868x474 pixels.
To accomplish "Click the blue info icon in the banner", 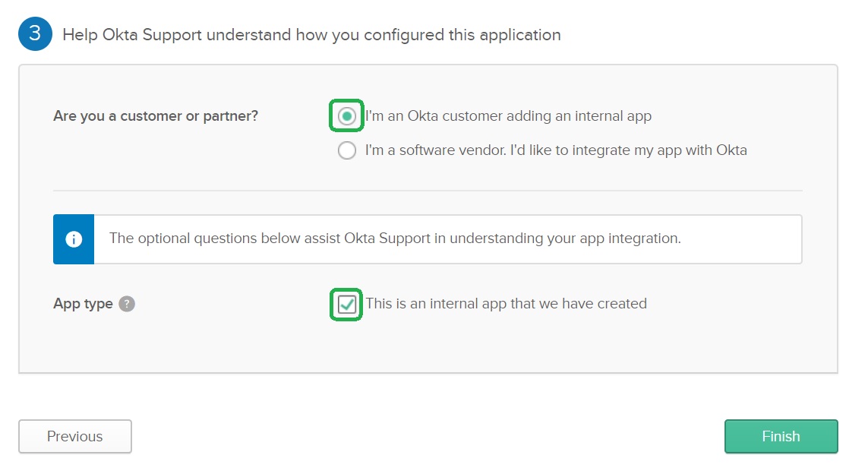I will click(x=74, y=239).
